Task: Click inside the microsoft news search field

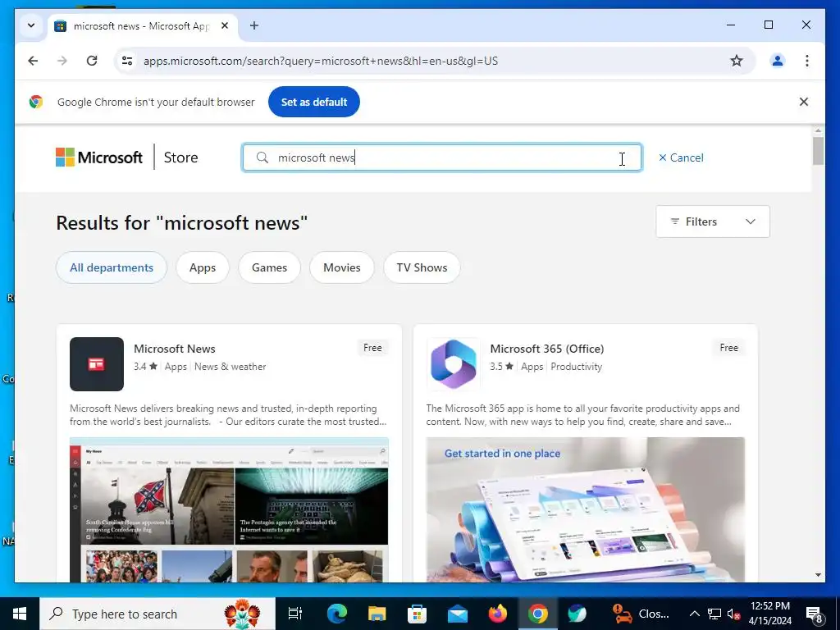Action: 442,157
